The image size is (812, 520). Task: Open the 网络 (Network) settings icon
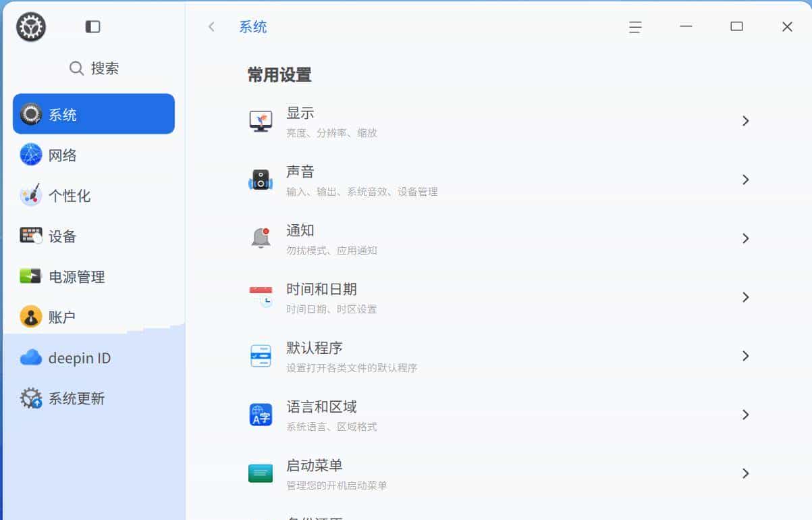(30, 155)
